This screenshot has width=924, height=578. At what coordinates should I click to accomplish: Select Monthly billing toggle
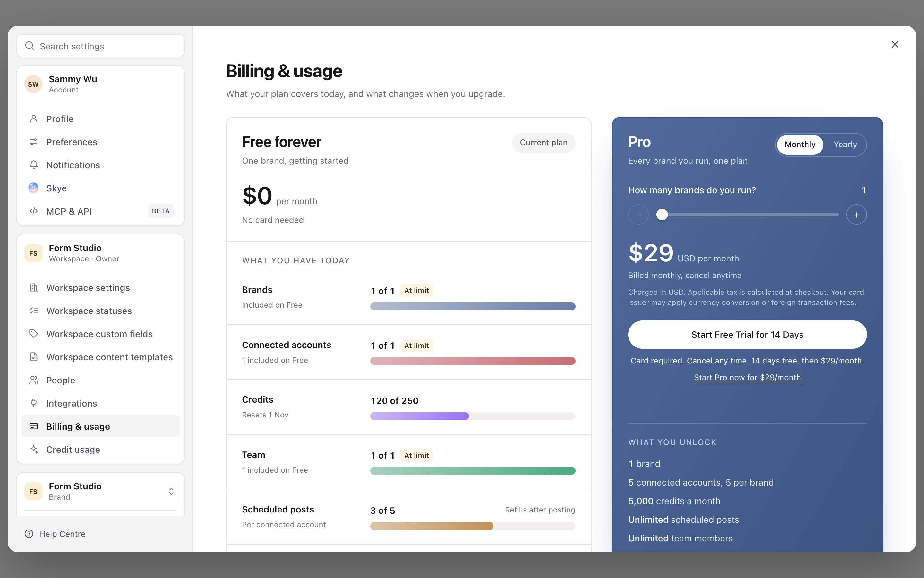pyautogui.click(x=800, y=144)
